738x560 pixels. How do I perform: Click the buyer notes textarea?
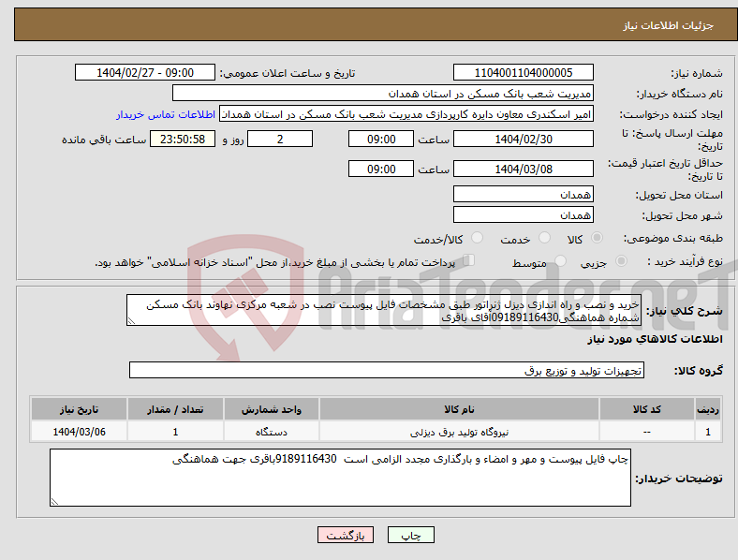[x=340, y=478]
